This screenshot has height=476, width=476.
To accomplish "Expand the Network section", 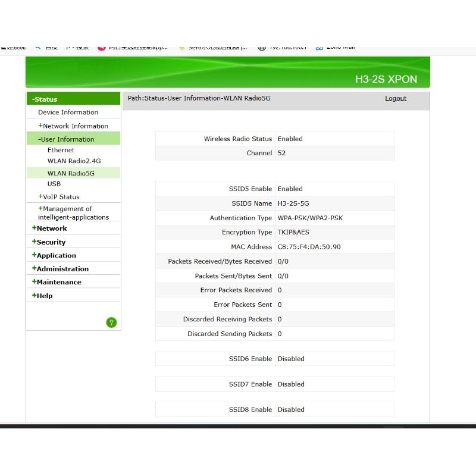I will (x=51, y=228).
